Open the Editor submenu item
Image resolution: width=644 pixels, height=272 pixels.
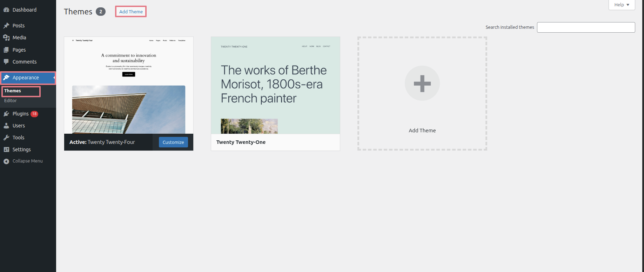[x=11, y=101]
